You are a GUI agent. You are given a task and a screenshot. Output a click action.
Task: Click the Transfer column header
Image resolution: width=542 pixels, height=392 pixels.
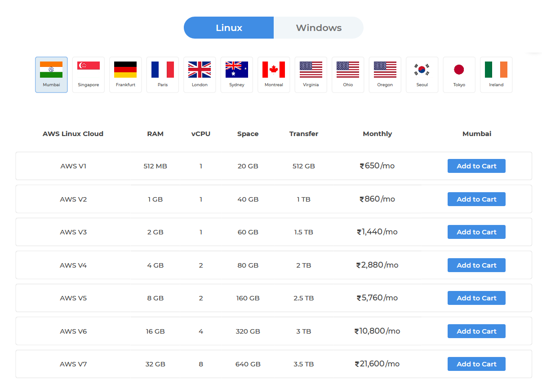coord(304,134)
